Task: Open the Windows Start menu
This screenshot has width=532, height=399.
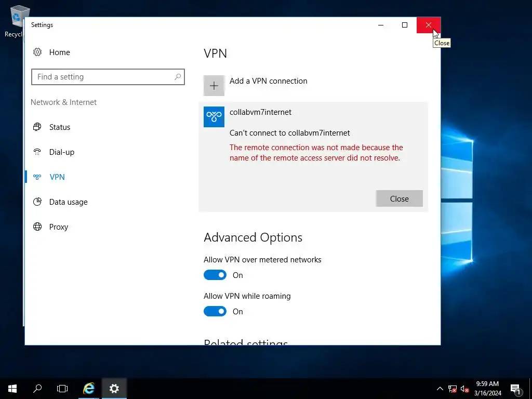Action: 12,389
